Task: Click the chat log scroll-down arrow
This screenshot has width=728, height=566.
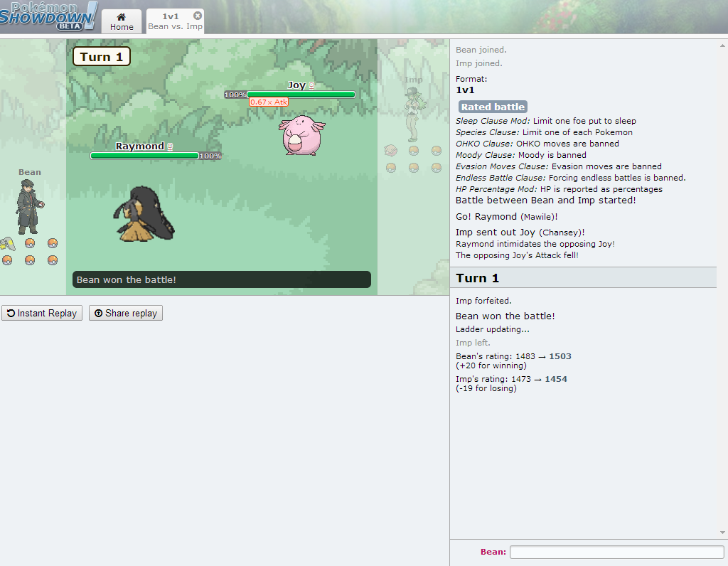Action: [x=722, y=533]
